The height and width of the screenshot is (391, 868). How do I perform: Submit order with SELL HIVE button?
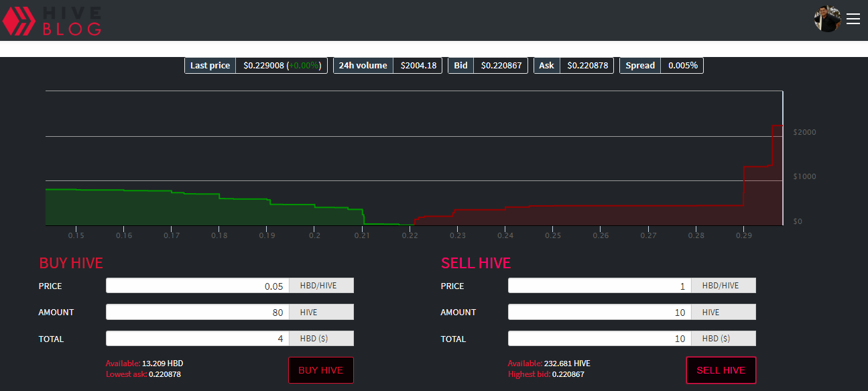pyautogui.click(x=721, y=370)
